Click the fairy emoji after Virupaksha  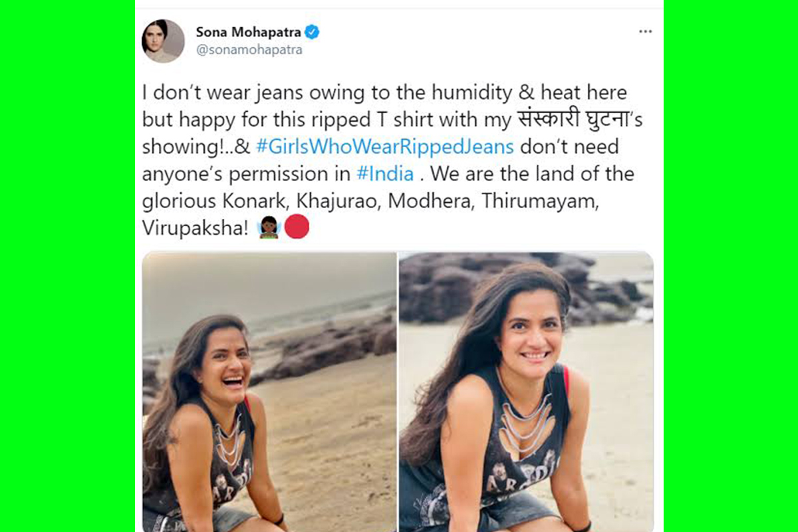(x=269, y=228)
